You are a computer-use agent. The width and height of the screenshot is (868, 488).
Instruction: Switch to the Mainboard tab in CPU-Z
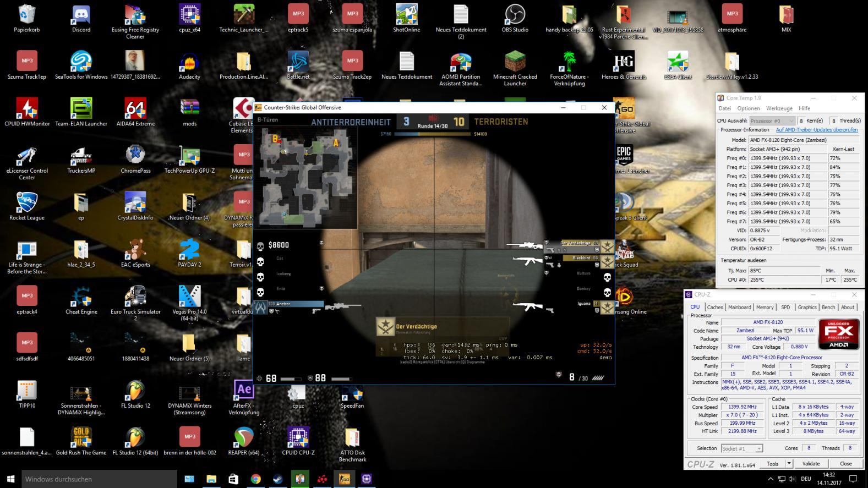coord(739,308)
